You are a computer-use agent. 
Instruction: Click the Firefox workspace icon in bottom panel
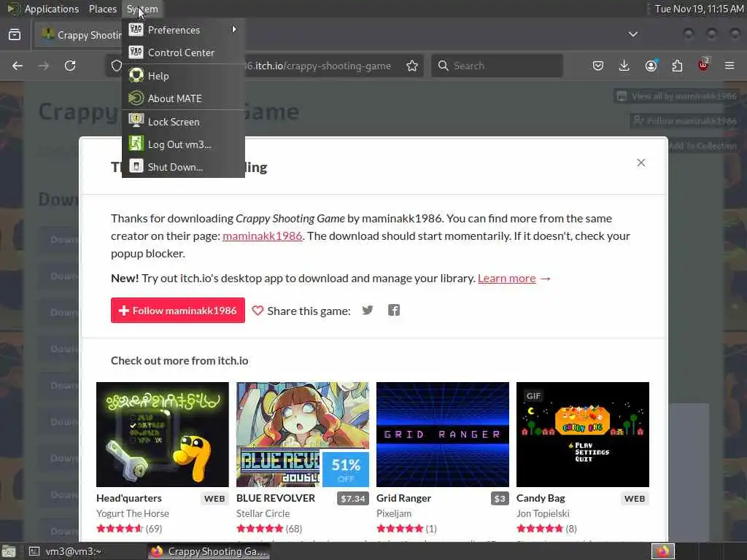[x=662, y=551]
